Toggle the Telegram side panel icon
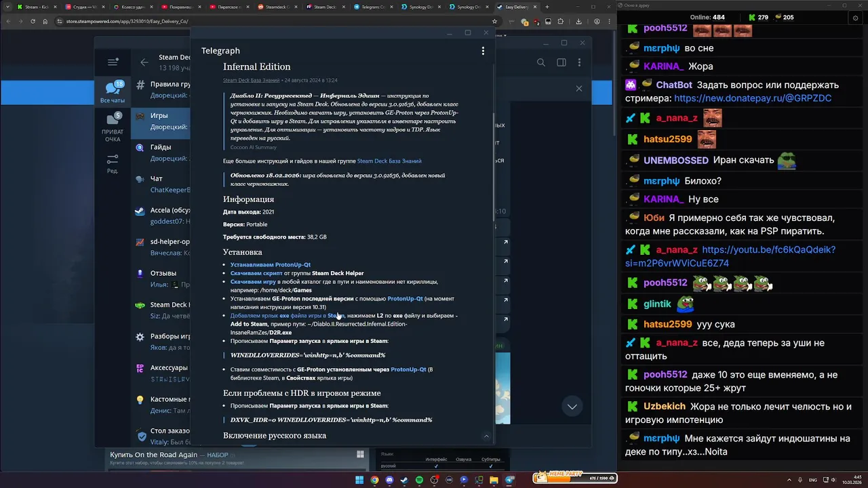 [561, 62]
